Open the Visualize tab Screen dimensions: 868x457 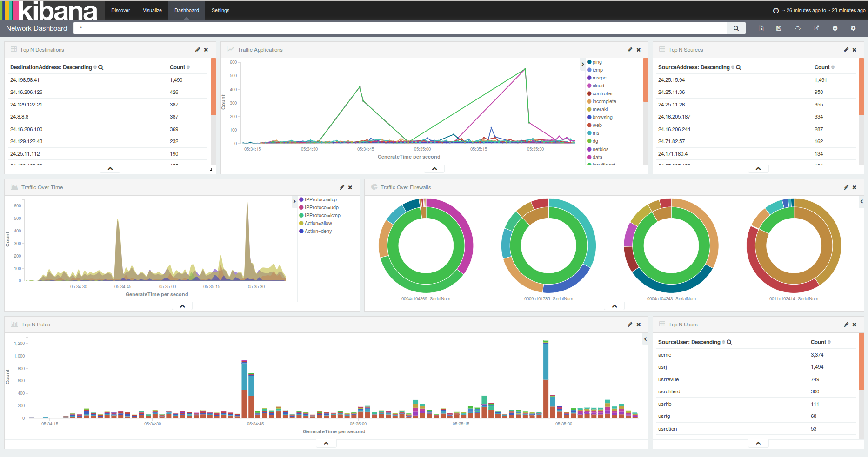click(152, 10)
